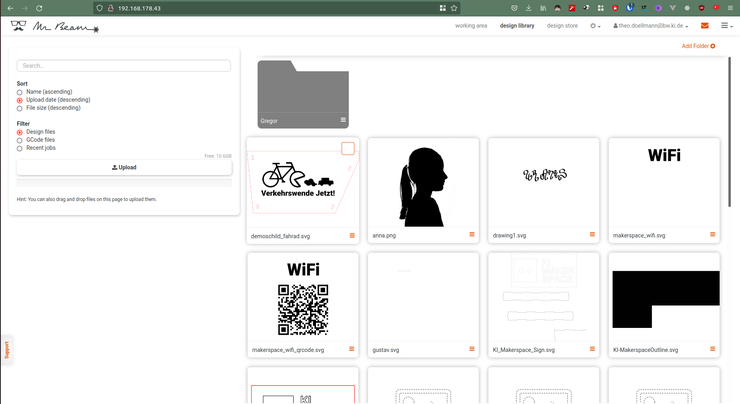The height and width of the screenshot is (404, 740).
Task: Go back with browser back arrow
Action: [10, 8]
